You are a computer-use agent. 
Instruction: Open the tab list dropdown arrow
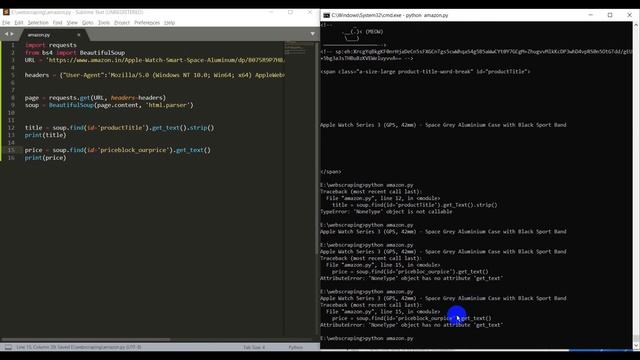313,34
